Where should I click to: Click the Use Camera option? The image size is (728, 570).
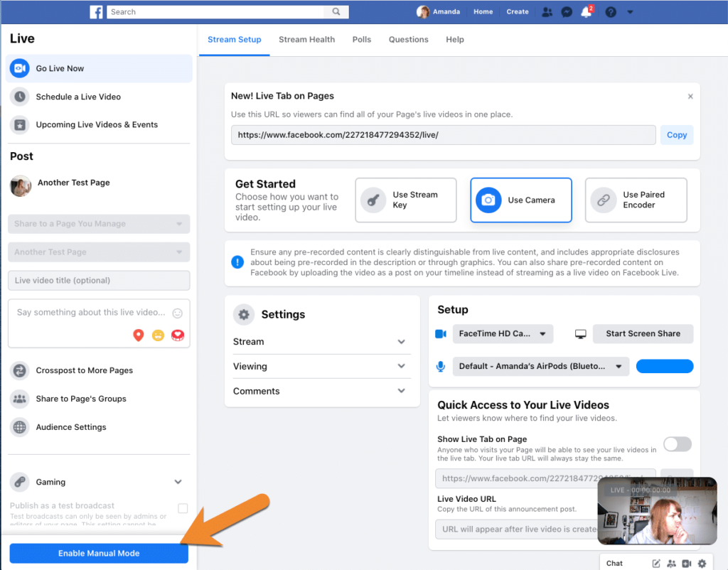click(520, 200)
